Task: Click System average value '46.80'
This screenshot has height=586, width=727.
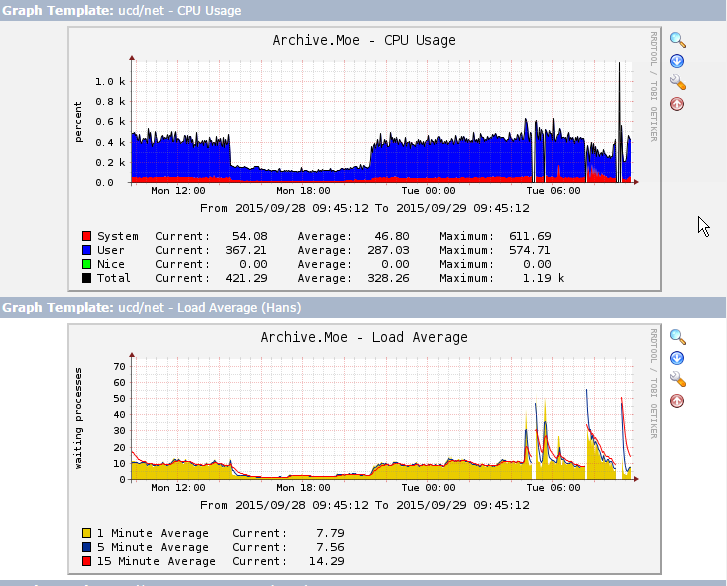Action: pos(392,236)
